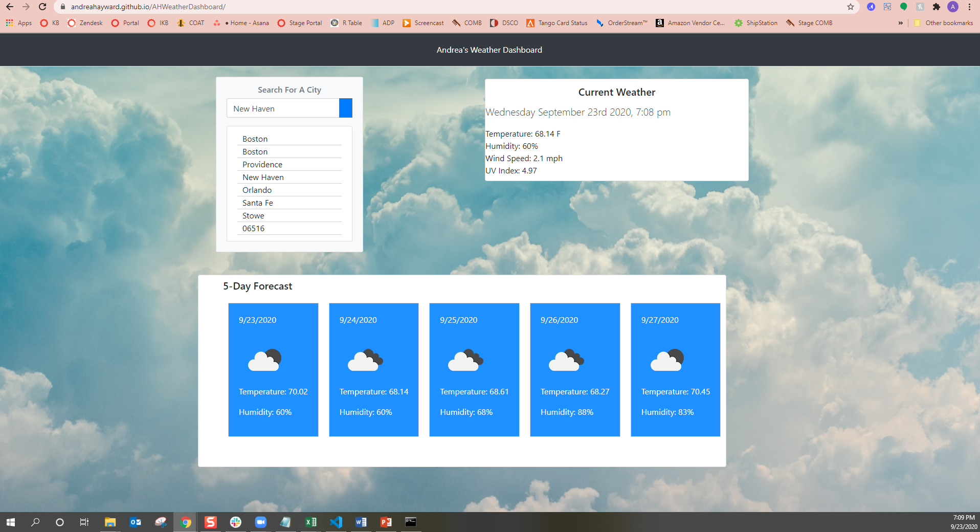Reload the weather dashboard page
The width and height of the screenshot is (980, 532).
click(x=42, y=7)
